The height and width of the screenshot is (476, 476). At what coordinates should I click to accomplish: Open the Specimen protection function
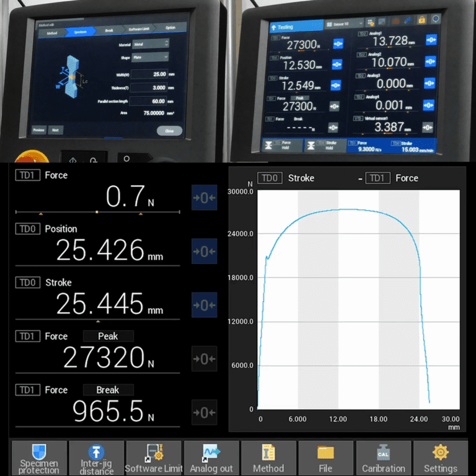[x=39, y=458]
